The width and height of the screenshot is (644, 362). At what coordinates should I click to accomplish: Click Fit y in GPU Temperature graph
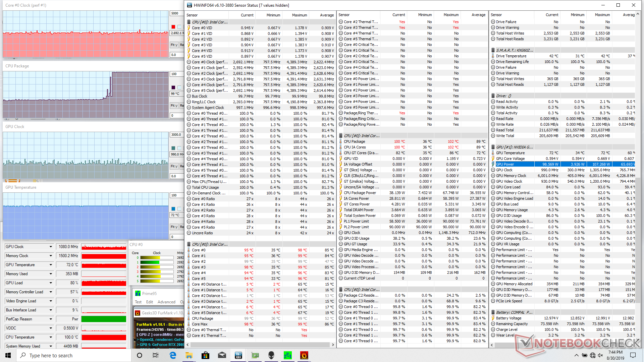[x=174, y=227]
